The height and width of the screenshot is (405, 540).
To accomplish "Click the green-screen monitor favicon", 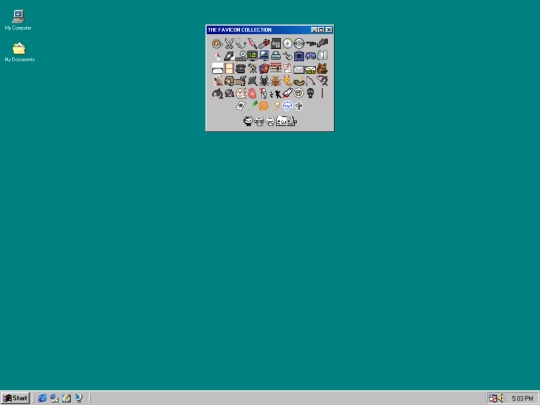I will click(x=252, y=56).
